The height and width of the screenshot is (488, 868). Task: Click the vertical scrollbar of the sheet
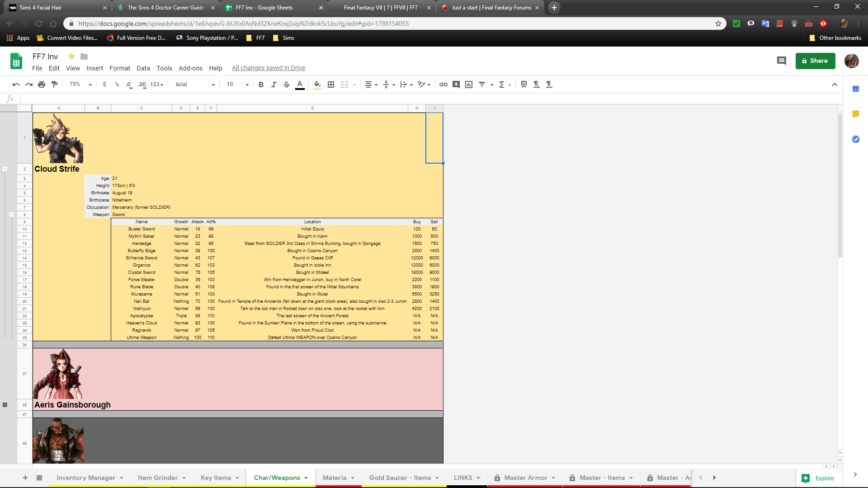click(840, 185)
